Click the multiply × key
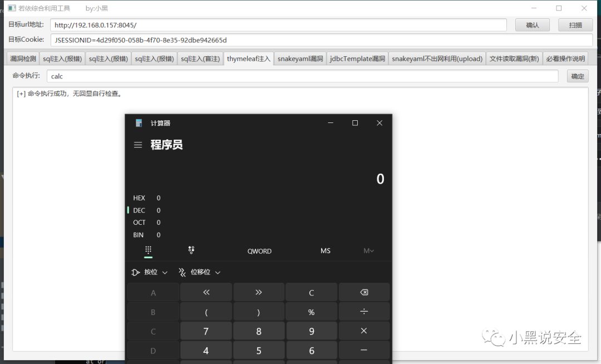The width and height of the screenshot is (601, 364). pyautogui.click(x=364, y=331)
